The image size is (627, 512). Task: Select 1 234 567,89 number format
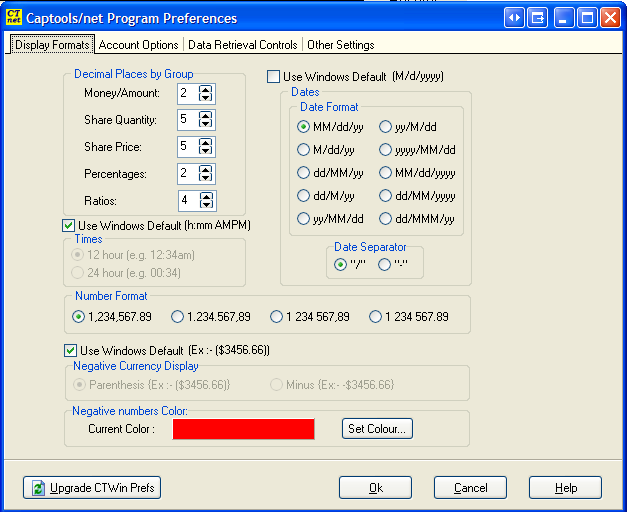[276, 317]
